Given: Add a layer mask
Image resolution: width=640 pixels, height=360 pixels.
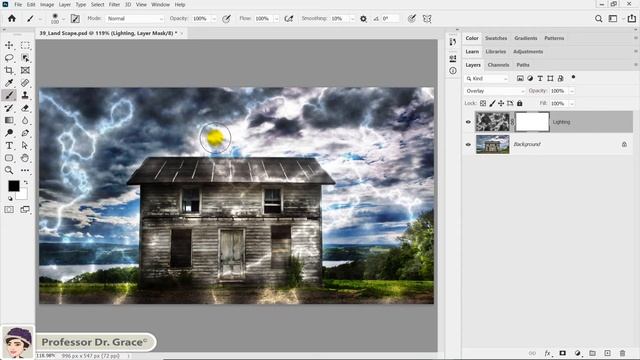Looking at the screenshot, I should 562,353.
